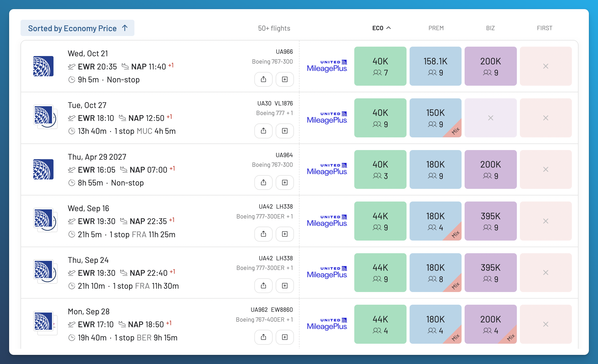This screenshot has height=364, width=598.
Task: Select 40K economy fare for Oct 21
Action: coord(380,66)
